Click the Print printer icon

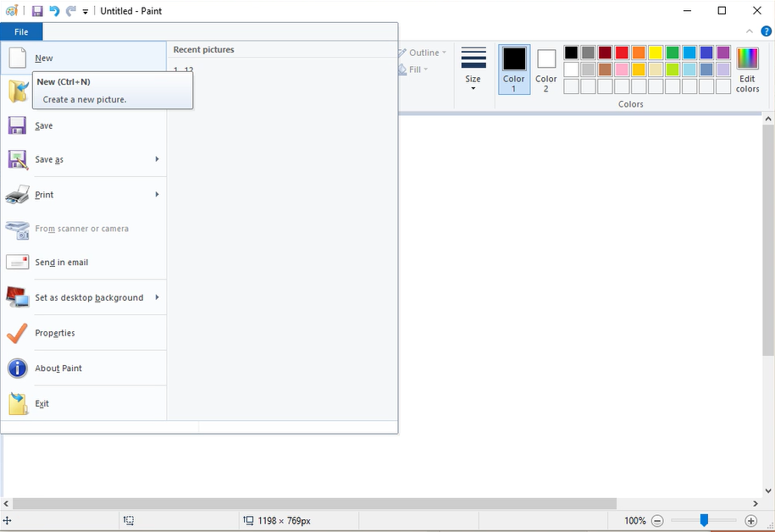click(x=17, y=195)
